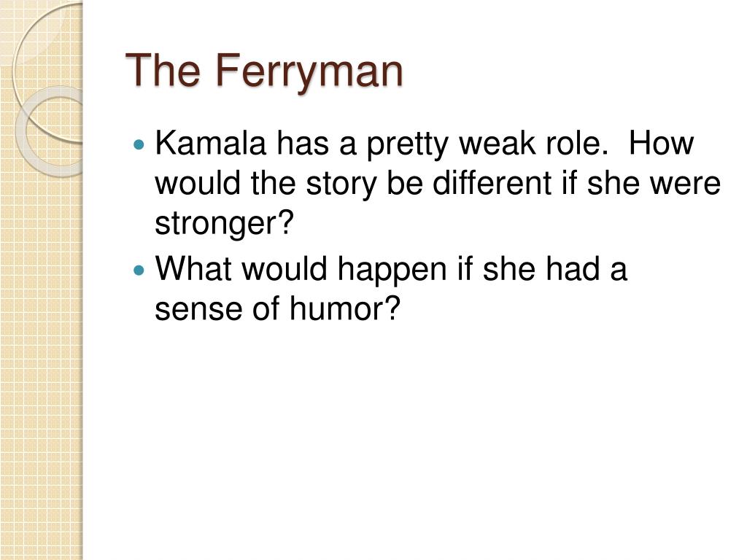Click the word How ending the first line
The height and width of the screenshot is (560, 747).
[x=661, y=143]
